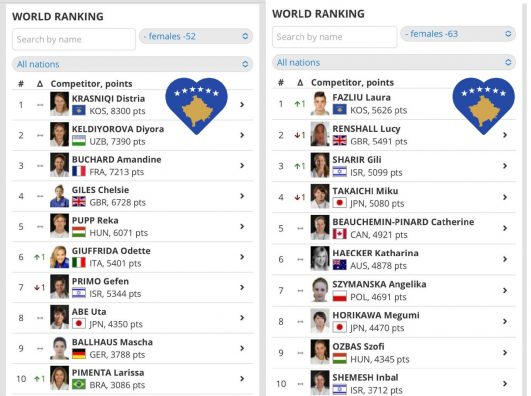The image size is (531, 396).
Task: Expand the All nations dropdown in the right panel
Action: point(394,62)
